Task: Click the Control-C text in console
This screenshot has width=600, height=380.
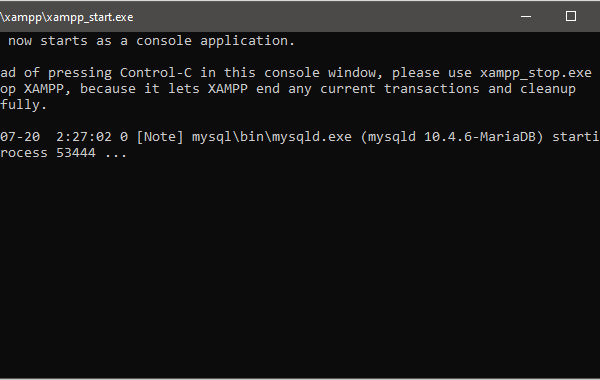Action: coord(156,73)
